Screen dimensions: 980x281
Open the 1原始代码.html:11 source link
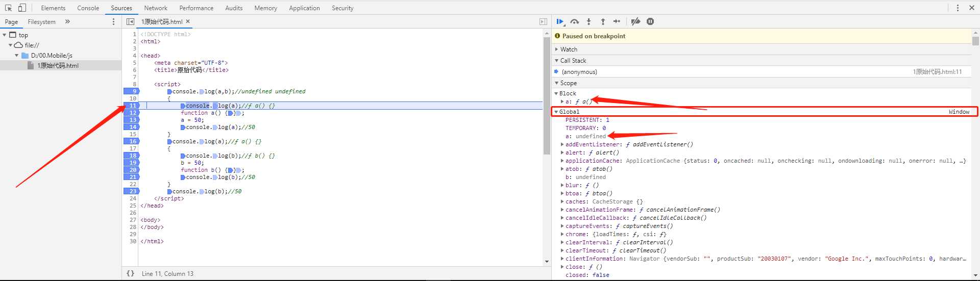point(937,71)
